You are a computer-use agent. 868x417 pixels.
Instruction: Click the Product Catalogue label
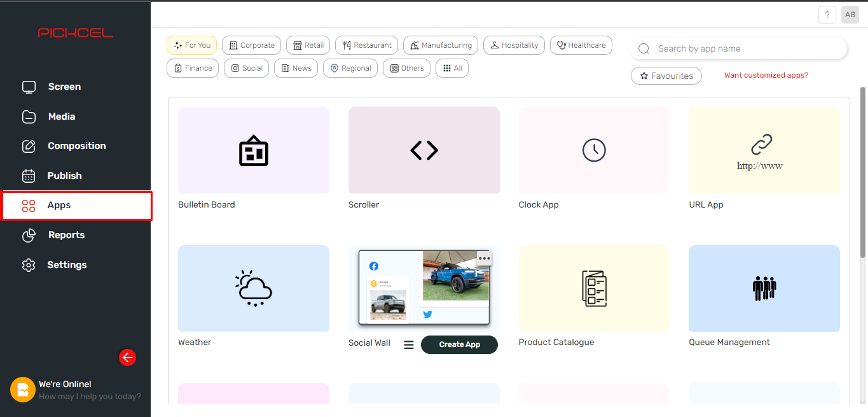click(x=556, y=343)
